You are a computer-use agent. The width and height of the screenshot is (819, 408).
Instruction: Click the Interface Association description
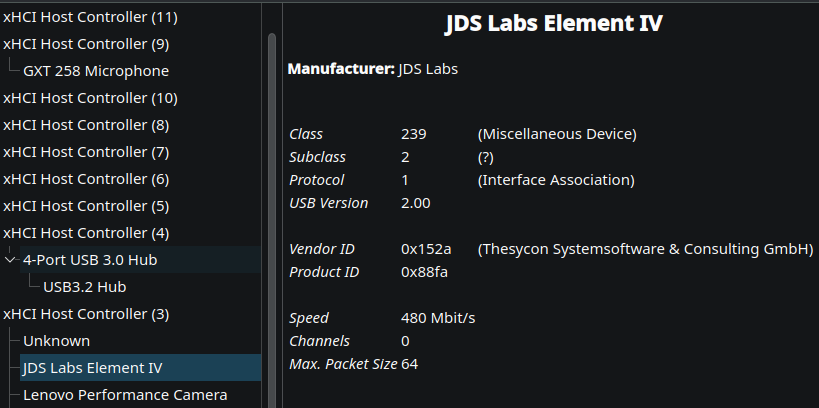[x=556, y=180]
